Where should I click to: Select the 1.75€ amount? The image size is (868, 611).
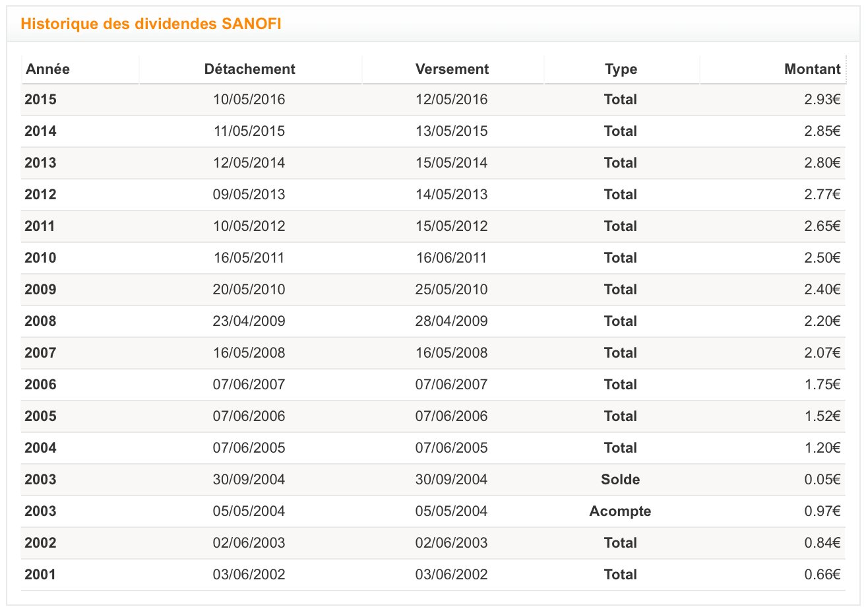[822, 385]
